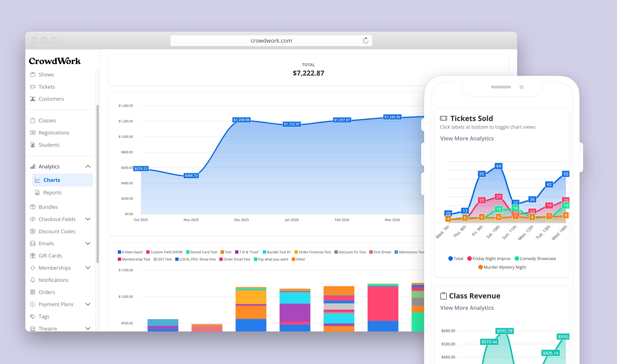
Task: Click the Notifications bell icon
Action: click(x=33, y=280)
